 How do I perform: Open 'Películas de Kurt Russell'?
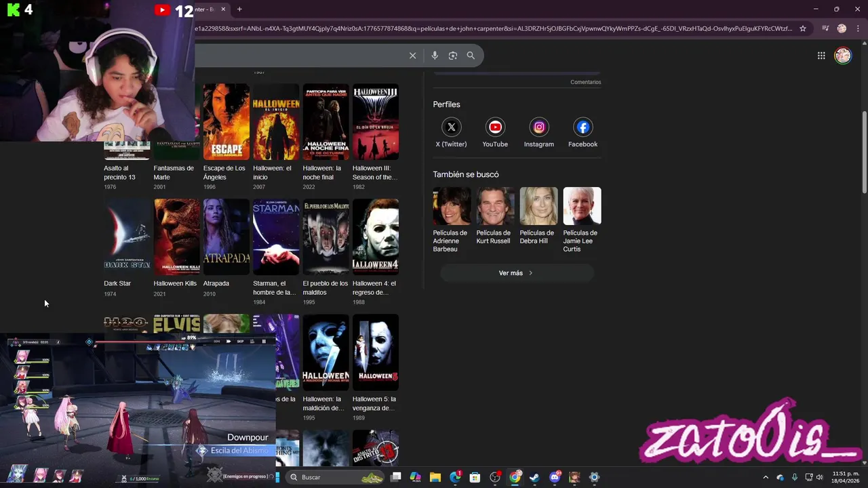tap(495, 216)
